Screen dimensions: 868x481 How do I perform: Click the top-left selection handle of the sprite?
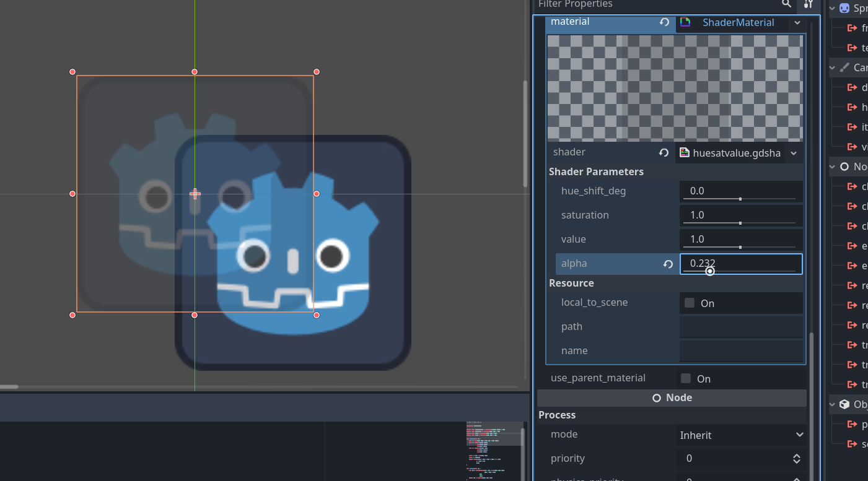[x=72, y=72]
